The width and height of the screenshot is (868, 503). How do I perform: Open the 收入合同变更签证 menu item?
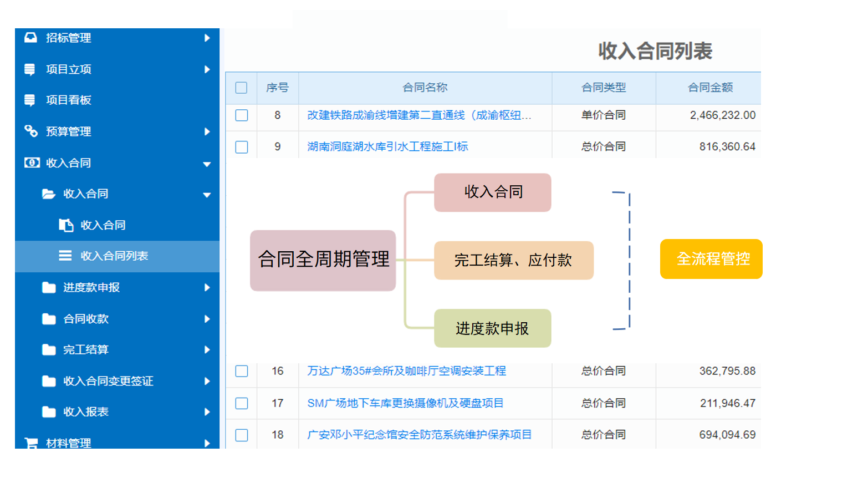click(108, 381)
